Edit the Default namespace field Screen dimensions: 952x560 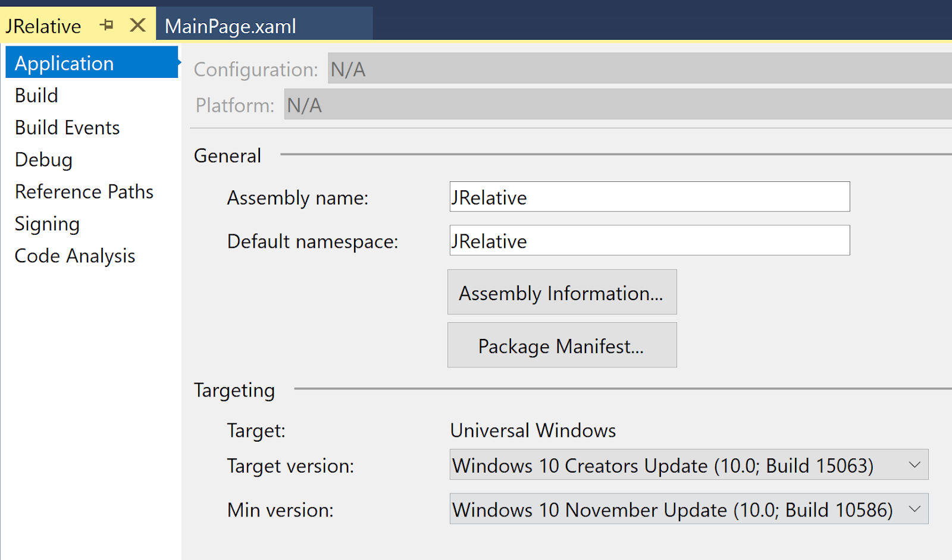(650, 241)
